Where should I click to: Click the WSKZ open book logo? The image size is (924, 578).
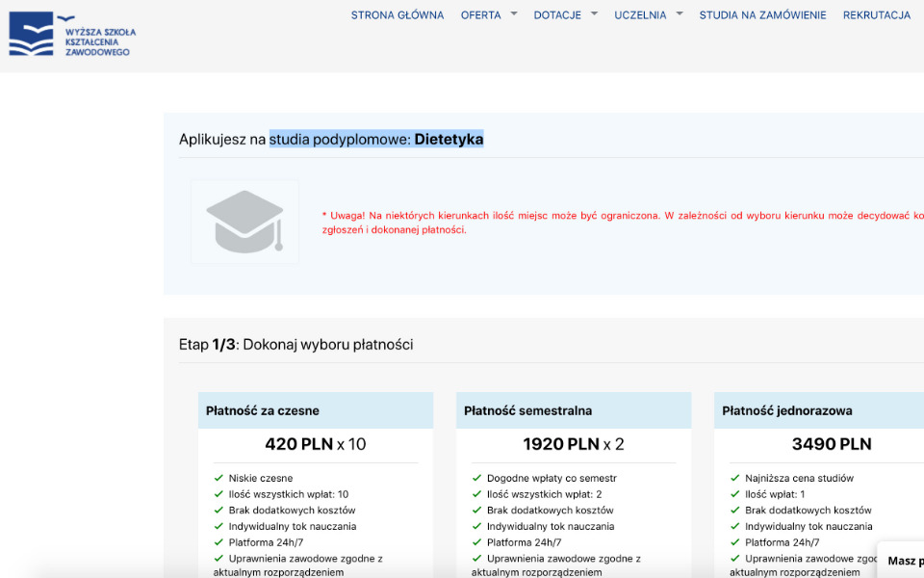tap(31, 35)
